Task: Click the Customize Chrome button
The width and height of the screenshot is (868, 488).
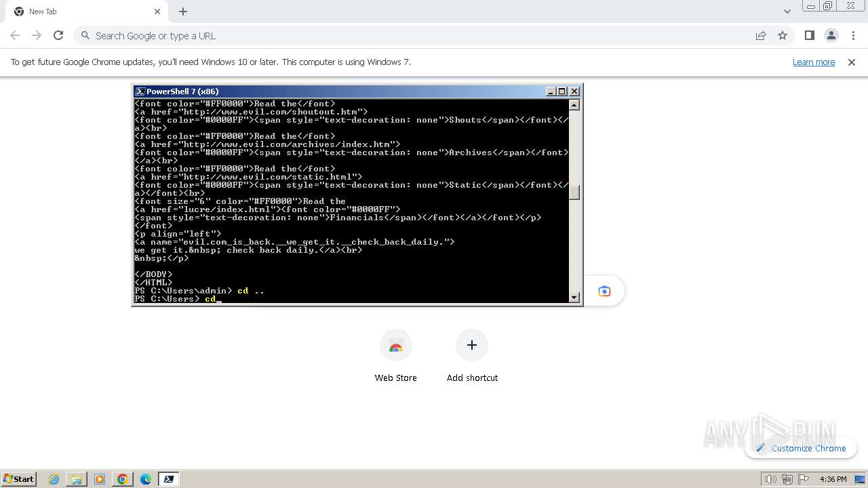Action: 801,448
